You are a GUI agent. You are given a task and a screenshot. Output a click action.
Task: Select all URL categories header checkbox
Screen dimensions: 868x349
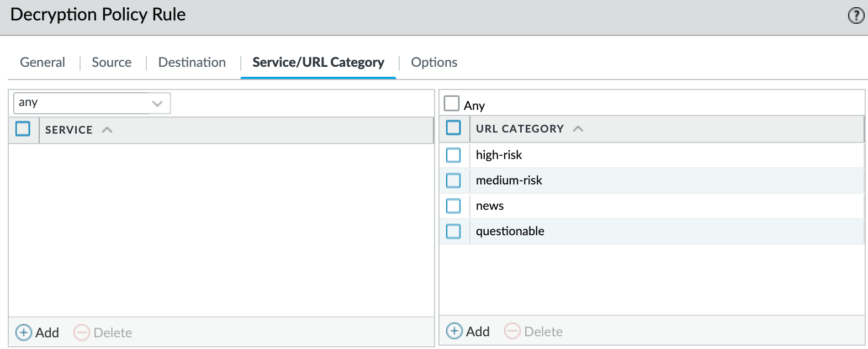(453, 128)
